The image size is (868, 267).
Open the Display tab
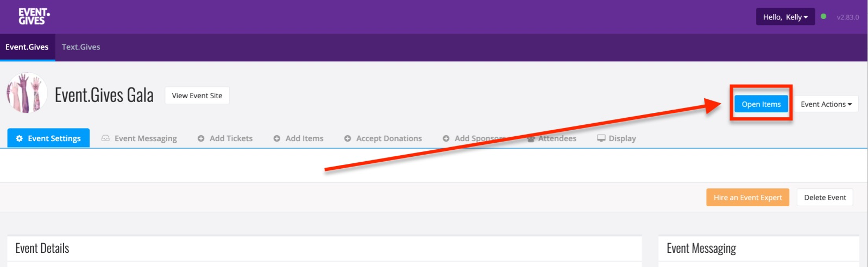617,138
